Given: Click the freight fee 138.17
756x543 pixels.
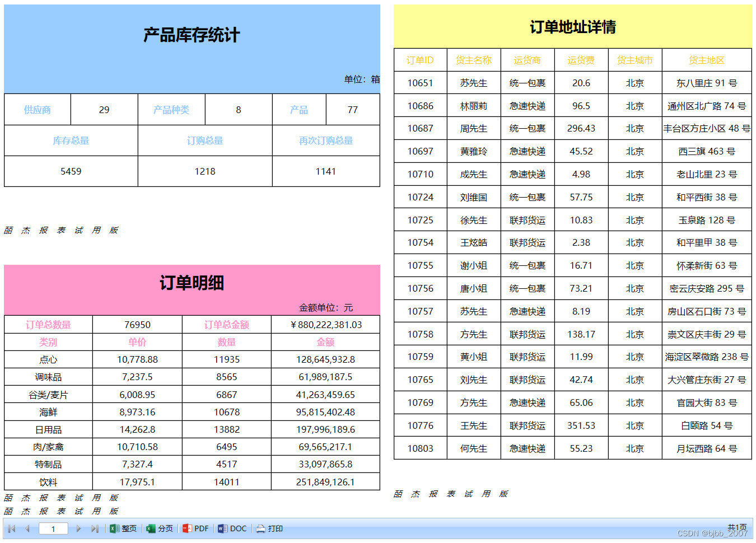Looking at the screenshot, I should coord(581,334).
